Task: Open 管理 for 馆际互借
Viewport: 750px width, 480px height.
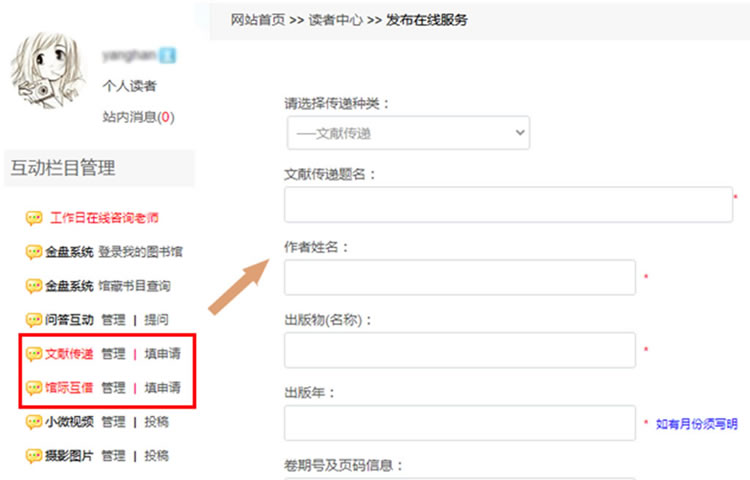Action: click(113, 388)
